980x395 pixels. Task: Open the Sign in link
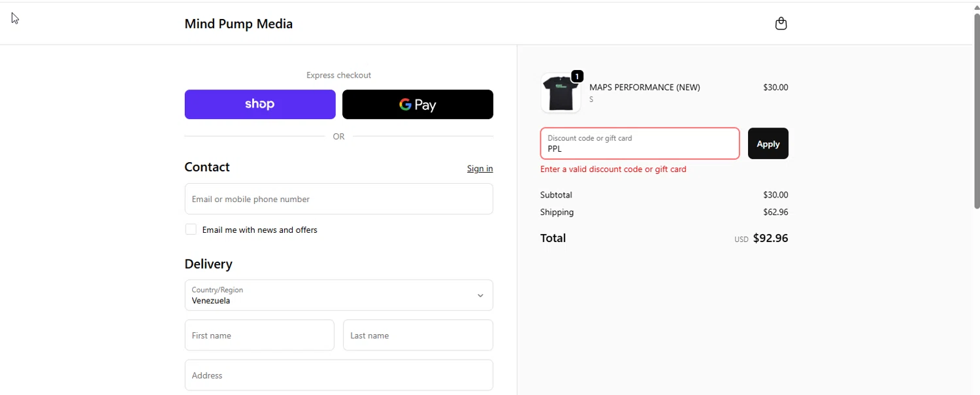pos(480,169)
